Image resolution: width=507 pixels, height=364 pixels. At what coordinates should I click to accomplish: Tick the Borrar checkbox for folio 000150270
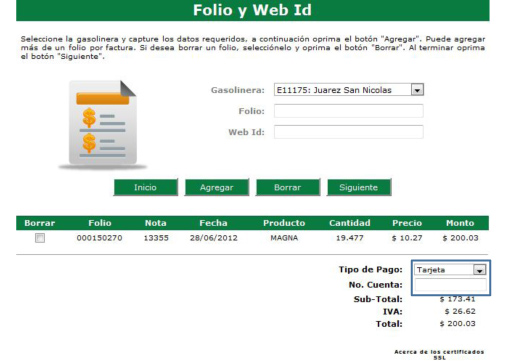coord(40,238)
